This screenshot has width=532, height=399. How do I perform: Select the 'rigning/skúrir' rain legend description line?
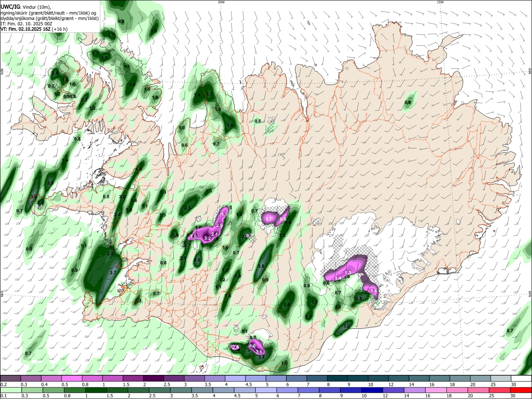click(49, 13)
